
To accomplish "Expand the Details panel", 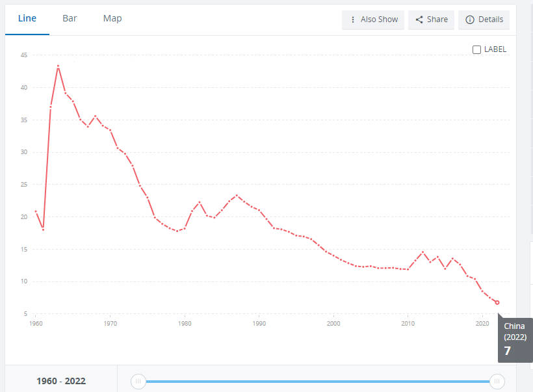I will (484, 20).
